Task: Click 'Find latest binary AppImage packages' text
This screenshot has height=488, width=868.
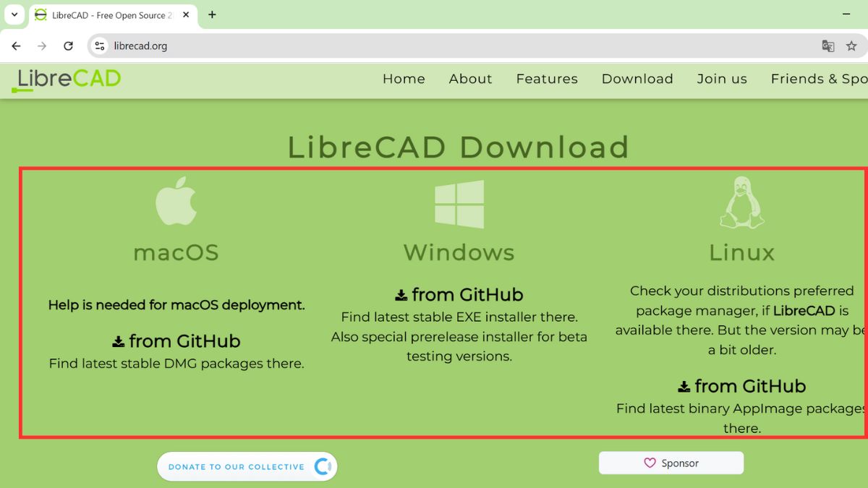Action: tap(741, 408)
